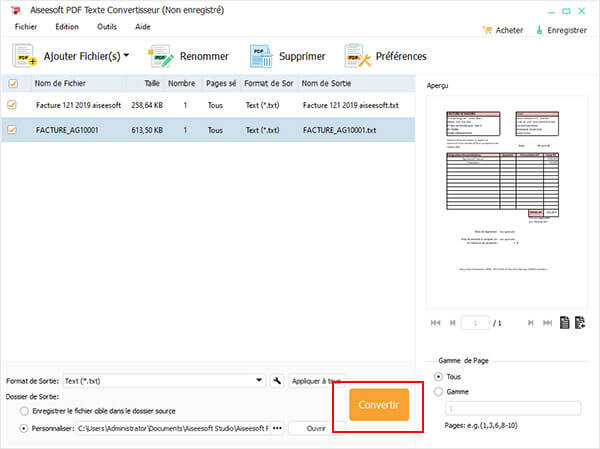
Task: Browse output folder with ellipsis button
Action: tap(277, 428)
